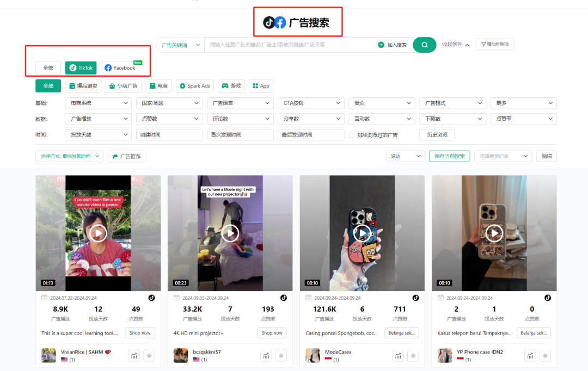Click TikTok logo on the YP Phone case card

coord(548,298)
